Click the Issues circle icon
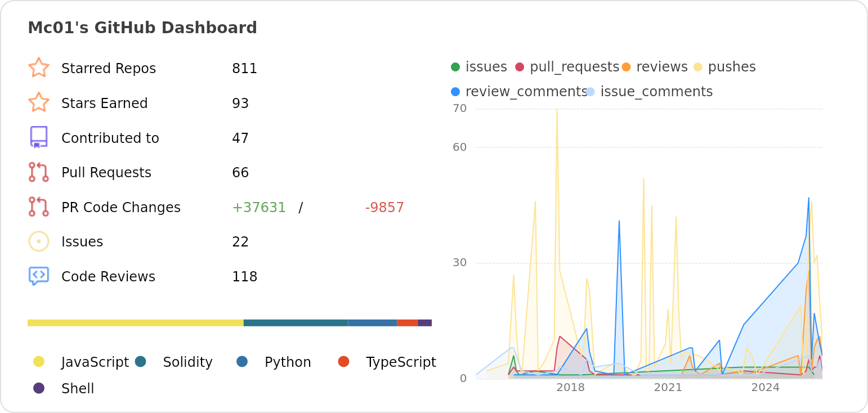Screen dimensions: 868x413 [39, 241]
